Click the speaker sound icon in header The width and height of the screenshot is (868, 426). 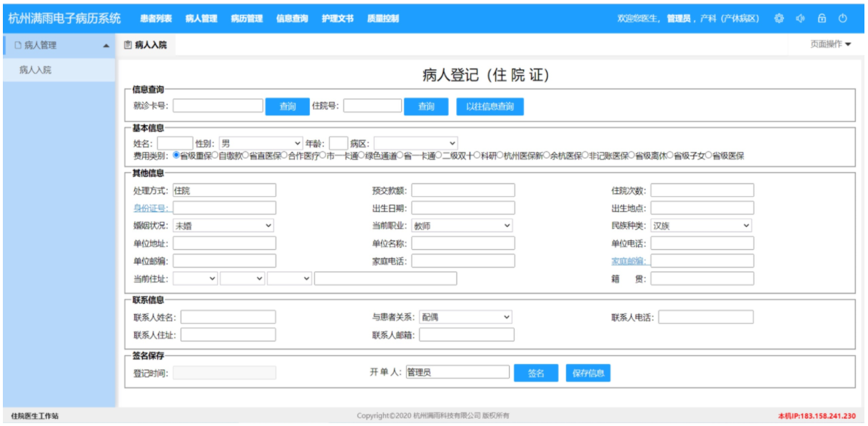800,19
